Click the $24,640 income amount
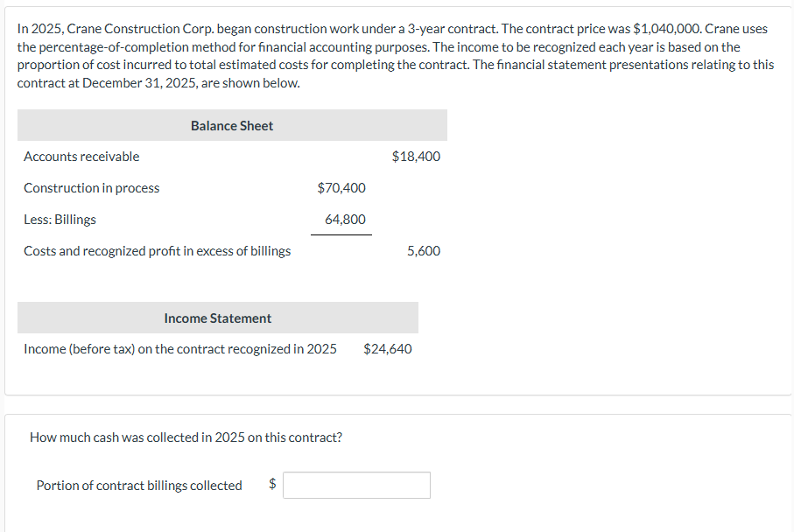This screenshot has width=794, height=532. (388, 349)
